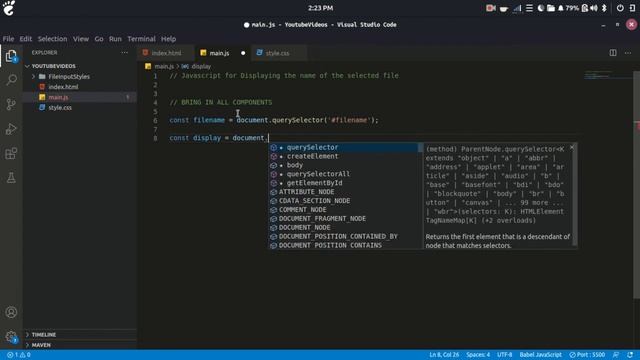Open Explorer Views and More Actions ellipsis
The image size is (640, 360).
coord(124,53)
